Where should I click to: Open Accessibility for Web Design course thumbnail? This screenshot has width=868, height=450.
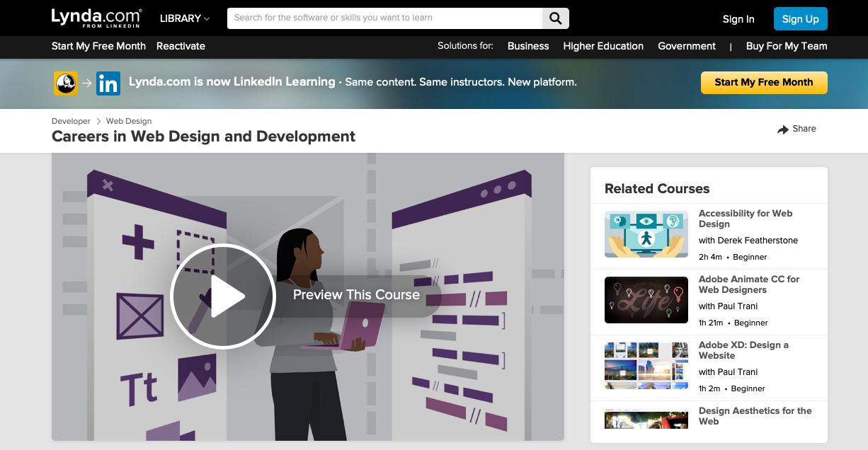pyautogui.click(x=646, y=234)
